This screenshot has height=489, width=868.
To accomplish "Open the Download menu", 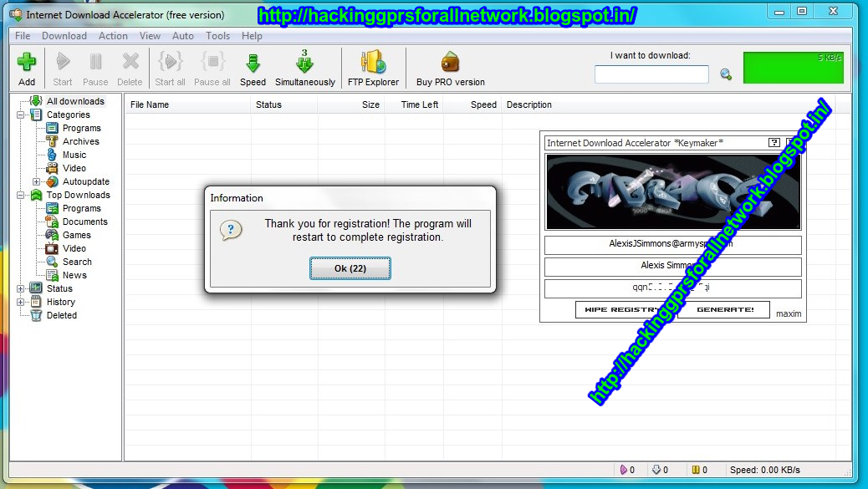I will [64, 36].
